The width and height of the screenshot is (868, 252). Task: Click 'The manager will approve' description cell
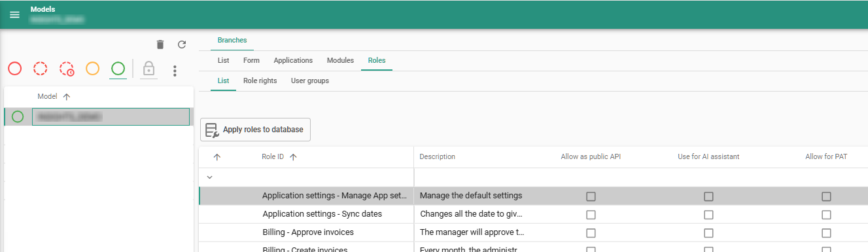pos(472,232)
